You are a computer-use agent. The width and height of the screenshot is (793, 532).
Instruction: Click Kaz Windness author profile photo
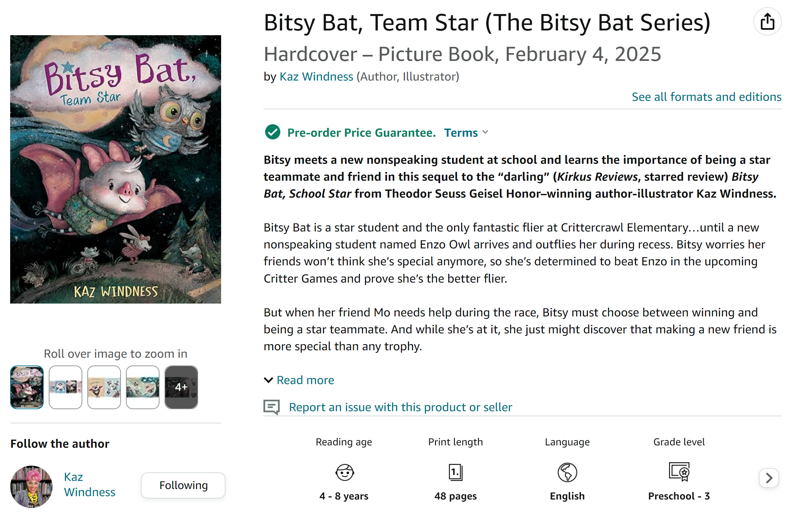(31, 486)
